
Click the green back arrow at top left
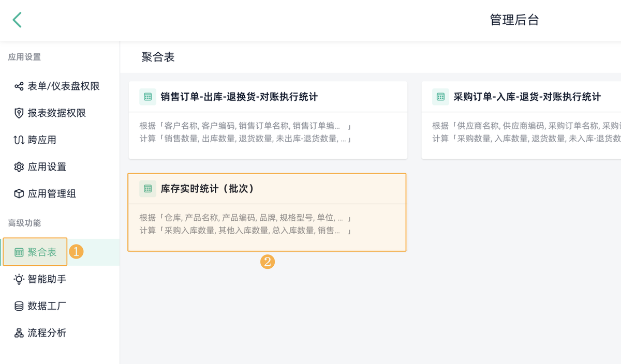[x=17, y=20]
